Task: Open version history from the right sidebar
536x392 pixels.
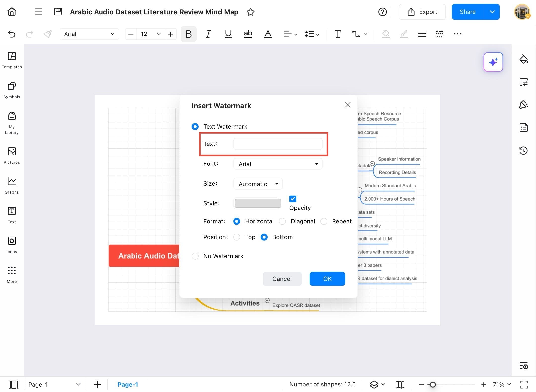Action: pyautogui.click(x=524, y=150)
